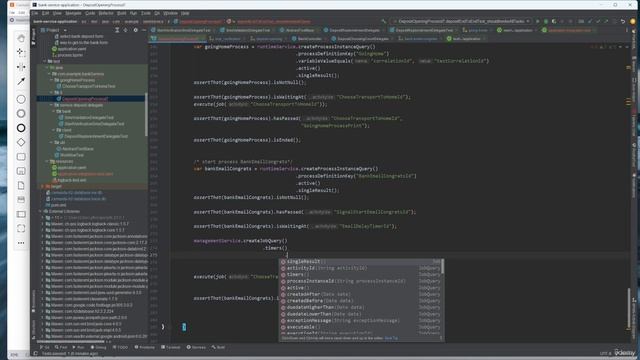640x360 pixels.
Task: Select the space tool in Camunda Modeler palette
Action: [21, 67]
